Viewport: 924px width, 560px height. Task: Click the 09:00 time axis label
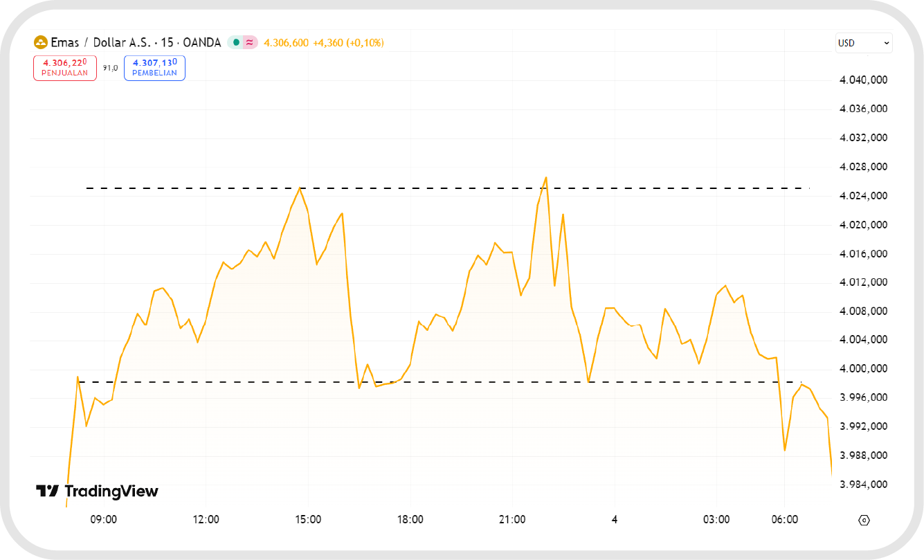coord(104,520)
